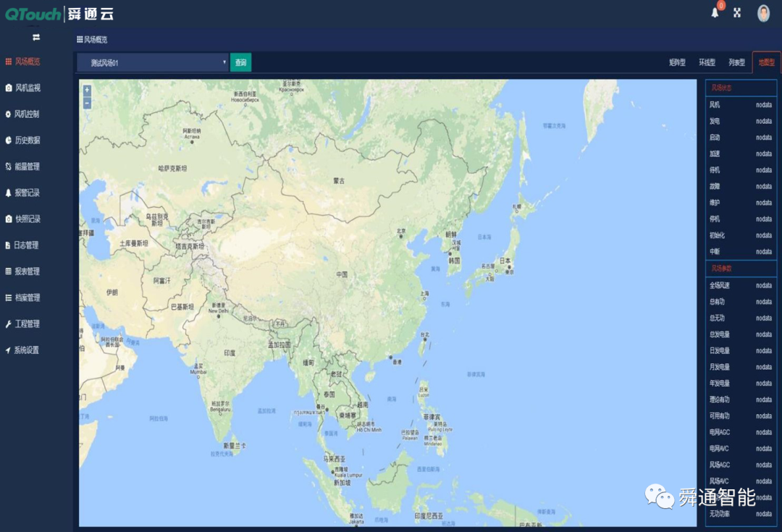
Task: Click the 初始化 status row
Action: (x=741, y=235)
